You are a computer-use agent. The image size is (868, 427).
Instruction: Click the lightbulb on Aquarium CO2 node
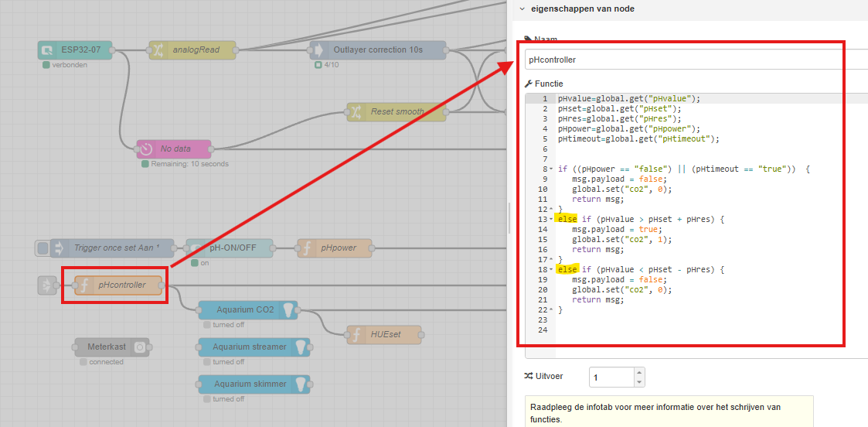coord(288,310)
